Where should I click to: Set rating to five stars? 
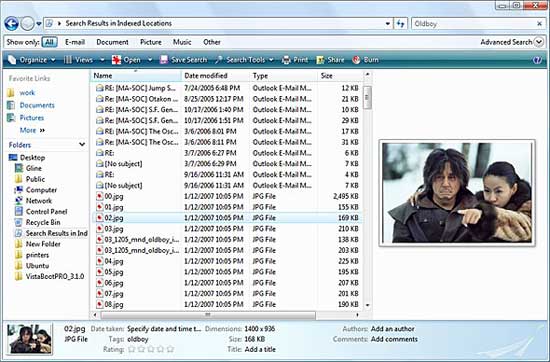point(170,349)
